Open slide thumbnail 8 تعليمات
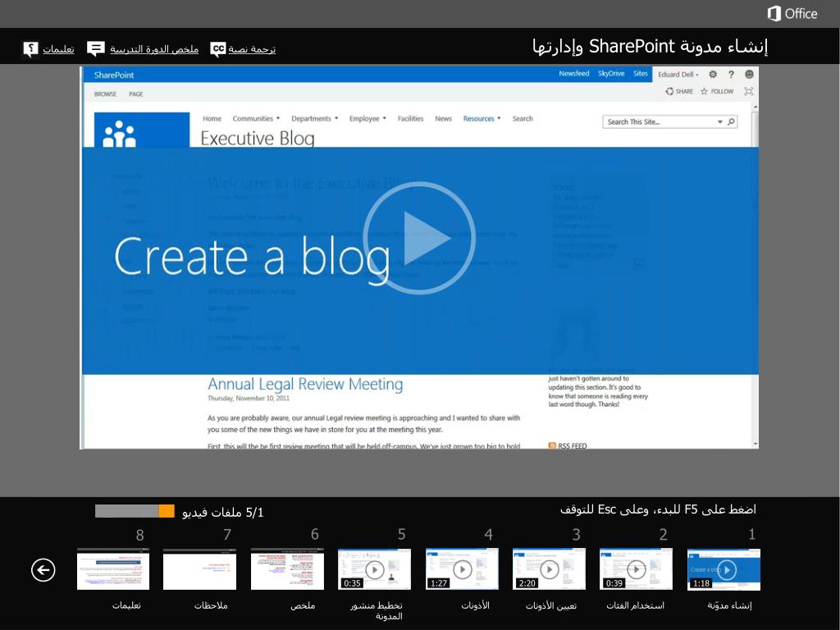Screen dimensions: 840x630 tap(113, 569)
